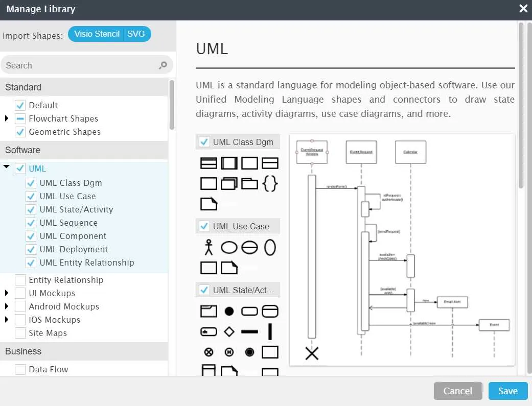Import a Visio Stencil
Viewport: 532px width, 406px height.
pyautogui.click(x=97, y=34)
